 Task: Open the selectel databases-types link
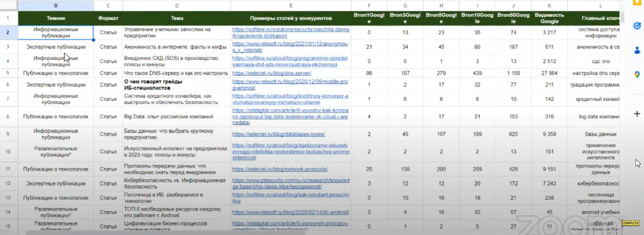pos(278,134)
